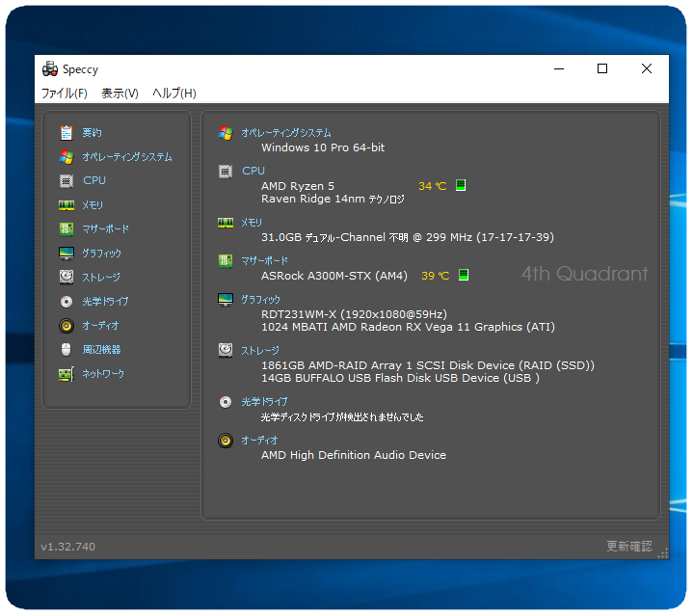Go to メモリ section from sidebar
Viewport: 693px width, 616px height.
click(93, 205)
